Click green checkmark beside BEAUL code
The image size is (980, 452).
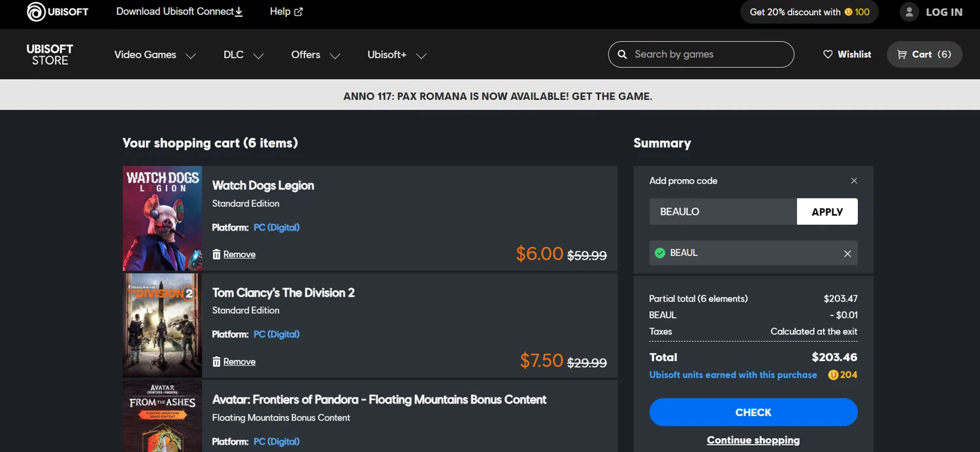(660, 253)
